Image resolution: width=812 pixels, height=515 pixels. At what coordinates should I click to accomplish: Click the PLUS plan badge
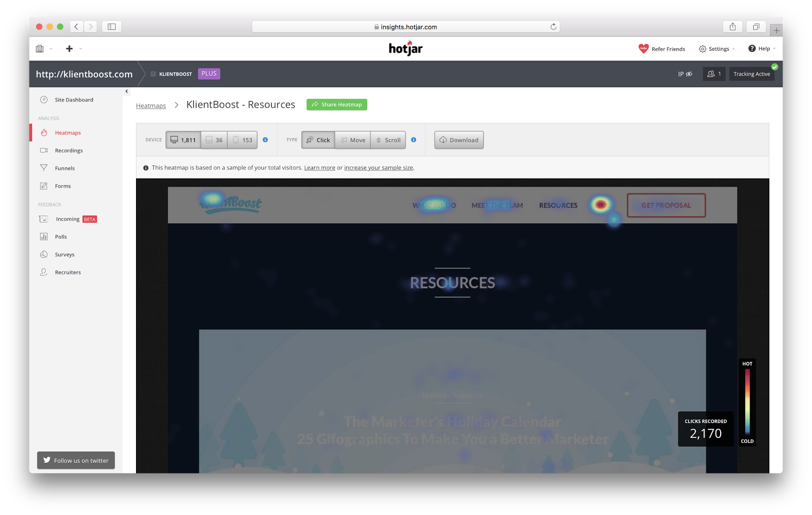point(209,74)
